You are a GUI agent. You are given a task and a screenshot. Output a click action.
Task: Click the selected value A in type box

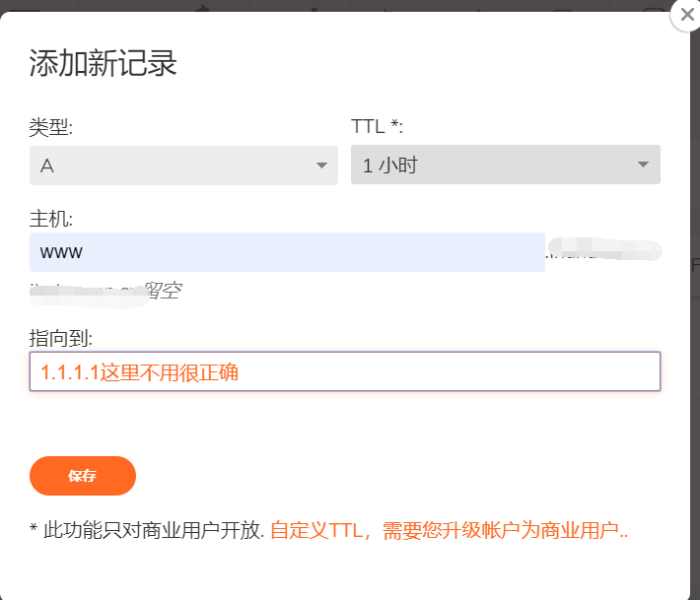tap(47, 166)
